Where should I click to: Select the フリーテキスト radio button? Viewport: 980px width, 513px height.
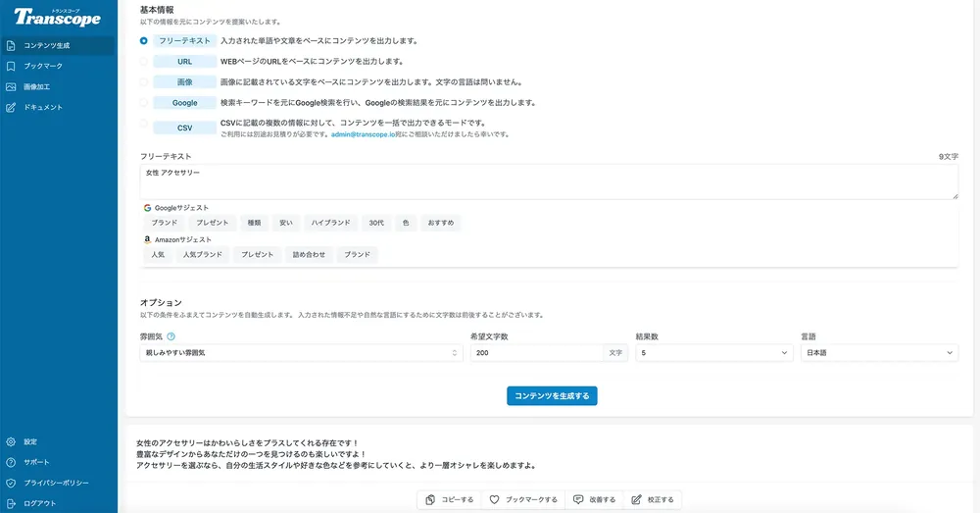pyautogui.click(x=144, y=41)
